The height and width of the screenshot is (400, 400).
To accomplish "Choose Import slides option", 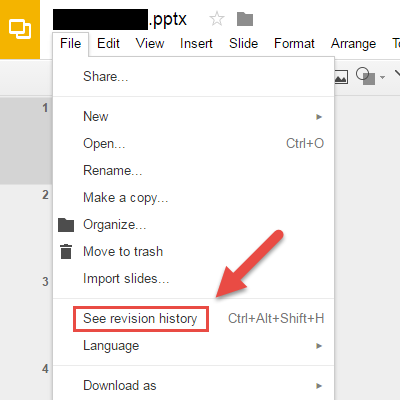I will coord(126,279).
